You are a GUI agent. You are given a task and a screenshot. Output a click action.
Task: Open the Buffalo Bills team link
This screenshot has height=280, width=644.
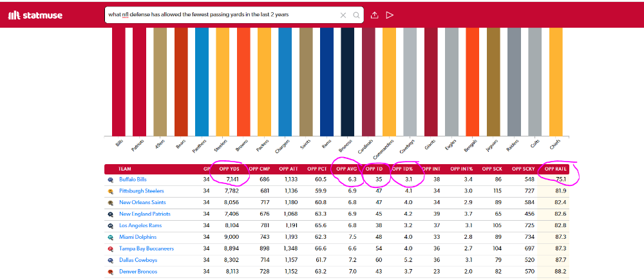pyautogui.click(x=133, y=180)
